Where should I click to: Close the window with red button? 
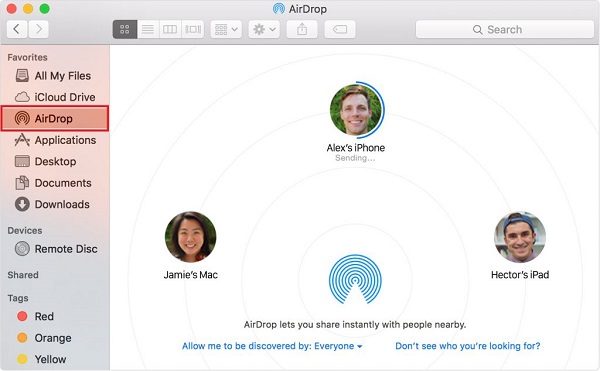11,8
